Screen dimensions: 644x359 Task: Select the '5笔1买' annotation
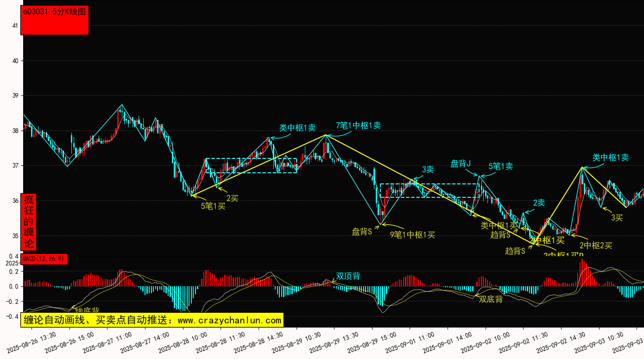tap(213, 206)
